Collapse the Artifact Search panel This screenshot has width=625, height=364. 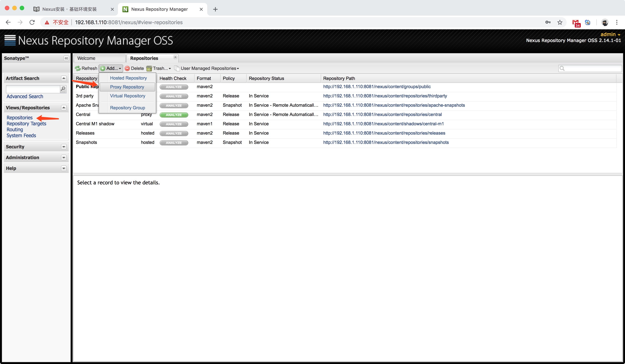click(x=64, y=78)
